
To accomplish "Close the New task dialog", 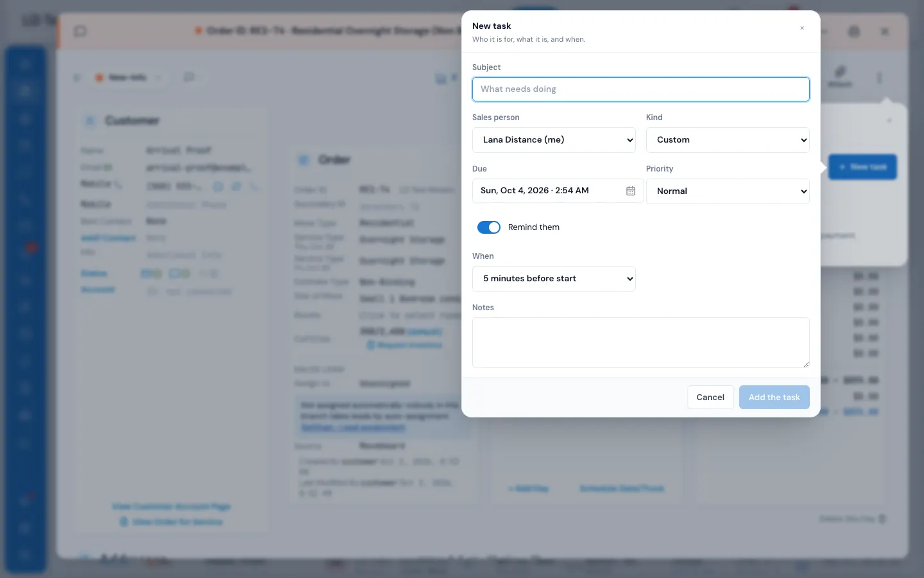I will tap(801, 28).
